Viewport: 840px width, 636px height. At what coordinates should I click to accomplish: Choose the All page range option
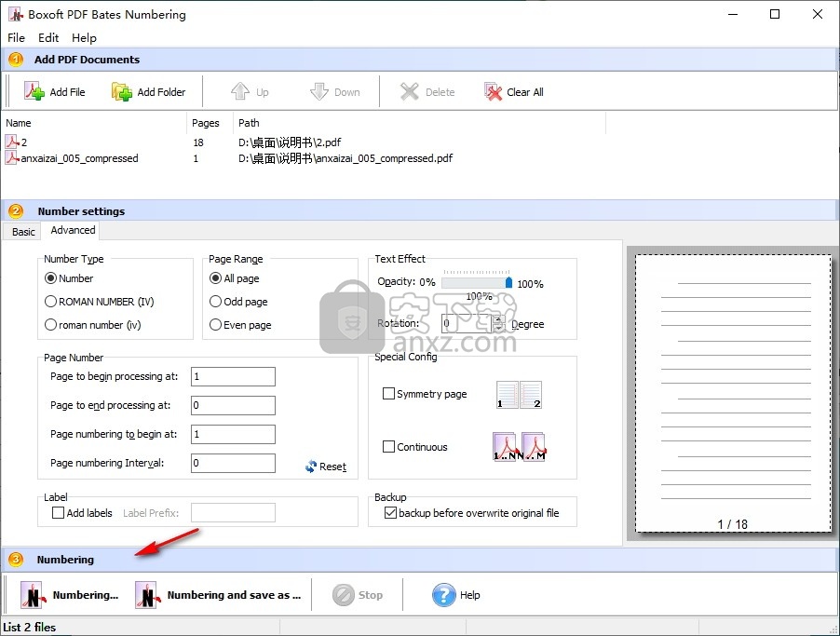click(x=215, y=278)
